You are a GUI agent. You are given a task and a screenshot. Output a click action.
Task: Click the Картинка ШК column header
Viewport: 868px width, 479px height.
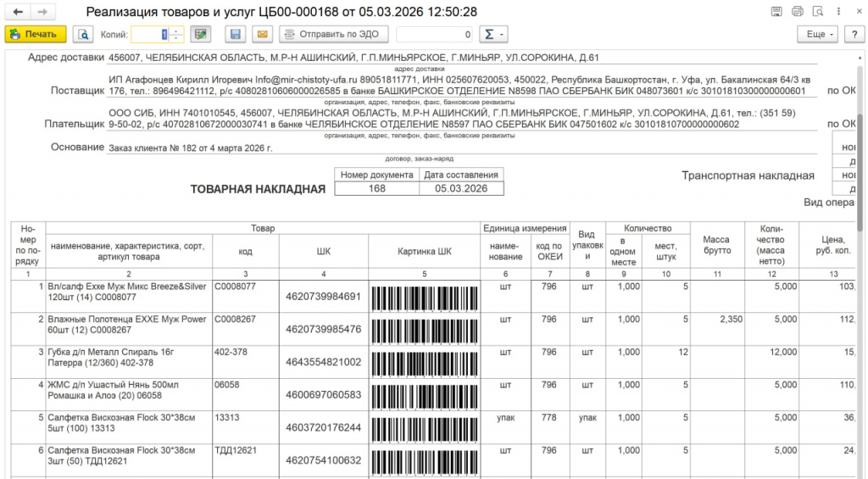click(424, 252)
